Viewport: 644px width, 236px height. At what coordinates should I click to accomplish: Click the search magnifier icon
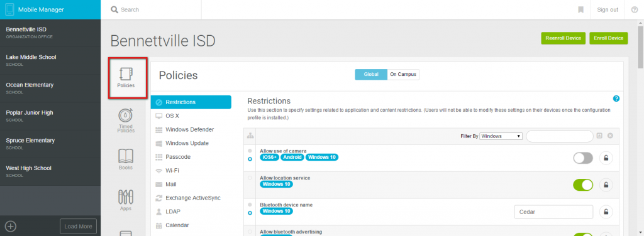(x=114, y=9)
